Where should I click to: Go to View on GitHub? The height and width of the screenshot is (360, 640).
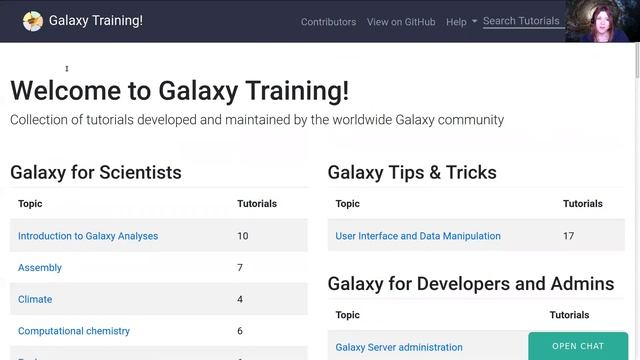[401, 22]
